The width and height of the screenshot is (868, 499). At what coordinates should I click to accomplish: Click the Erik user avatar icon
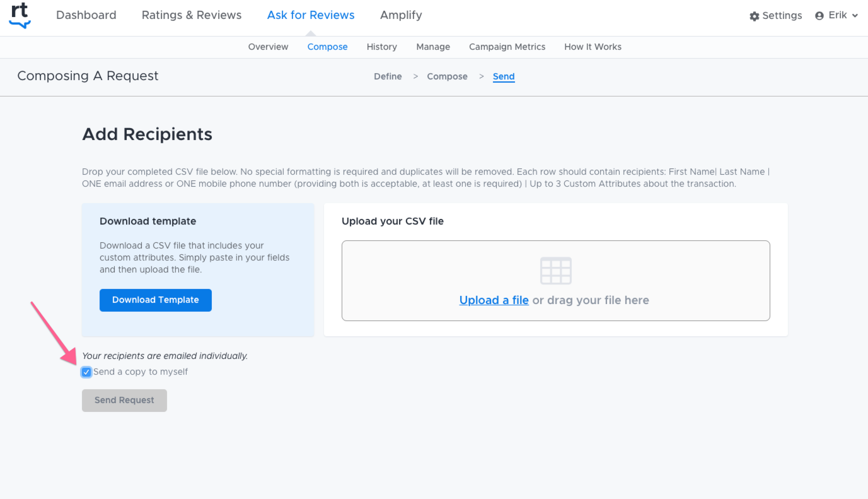coord(819,16)
